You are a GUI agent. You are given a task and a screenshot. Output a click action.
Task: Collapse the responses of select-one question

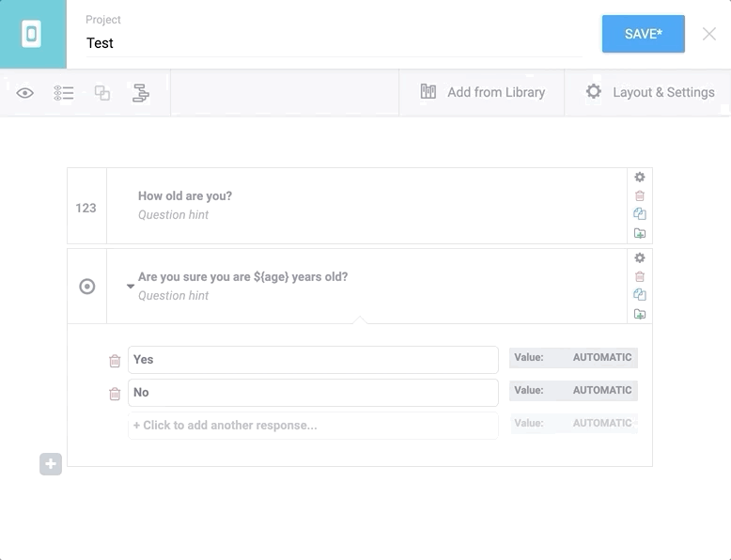tap(131, 287)
